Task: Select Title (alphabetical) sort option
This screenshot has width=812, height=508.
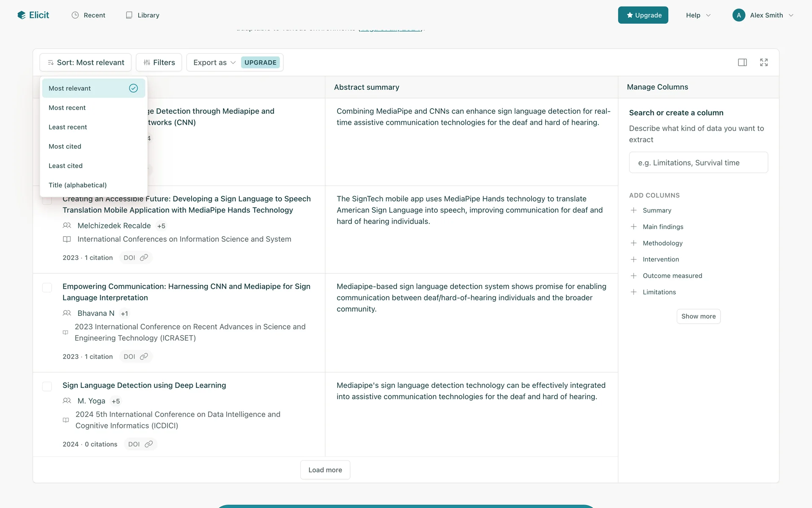Action: (x=77, y=185)
